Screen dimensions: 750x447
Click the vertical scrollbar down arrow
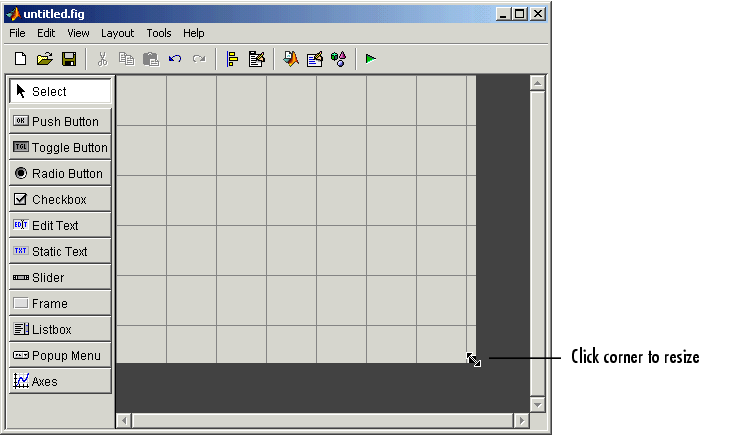537,405
